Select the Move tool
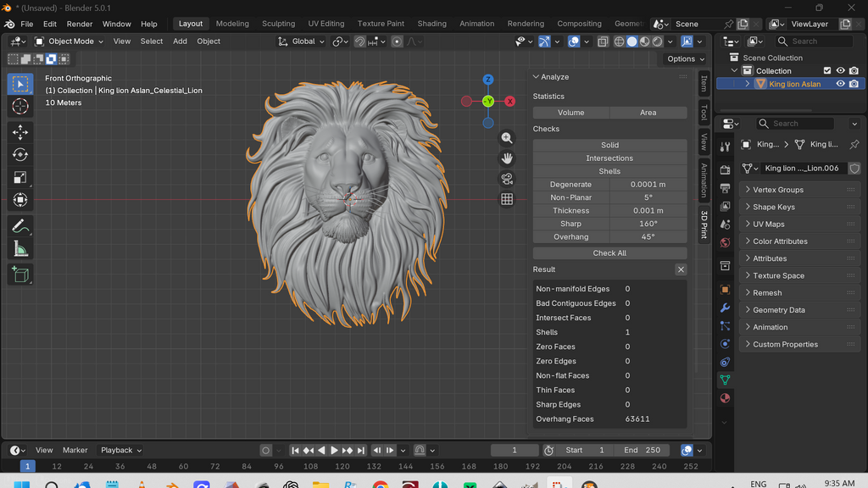 pyautogui.click(x=20, y=132)
